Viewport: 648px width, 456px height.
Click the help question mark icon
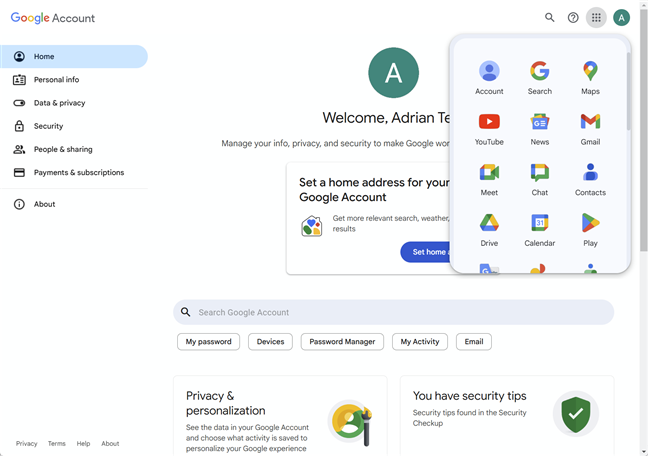(573, 17)
